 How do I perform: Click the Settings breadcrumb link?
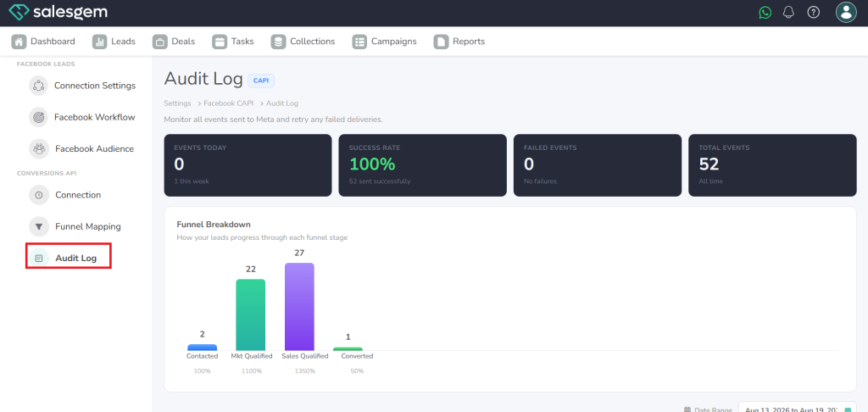click(x=177, y=103)
